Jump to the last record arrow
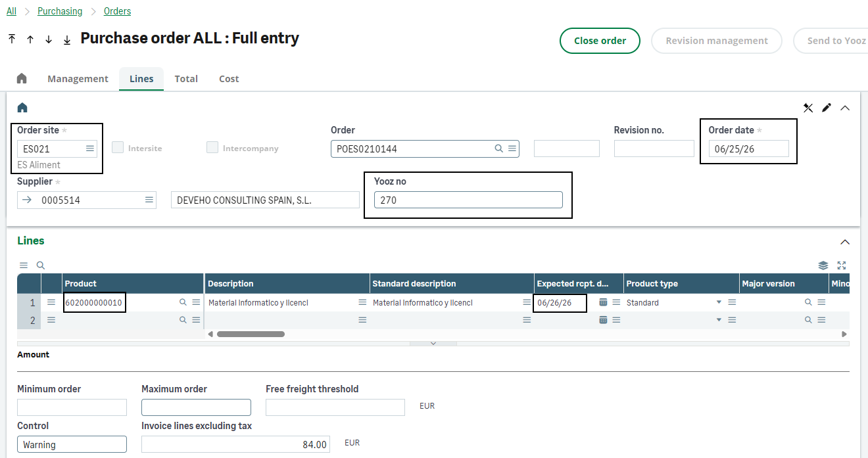 pos(67,39)
